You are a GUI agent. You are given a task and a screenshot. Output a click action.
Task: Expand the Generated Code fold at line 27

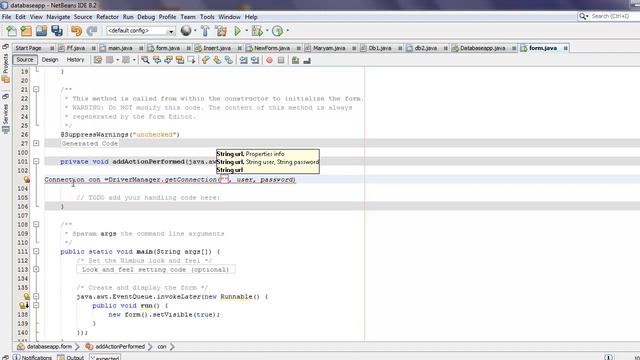click(x=36, y=143)
